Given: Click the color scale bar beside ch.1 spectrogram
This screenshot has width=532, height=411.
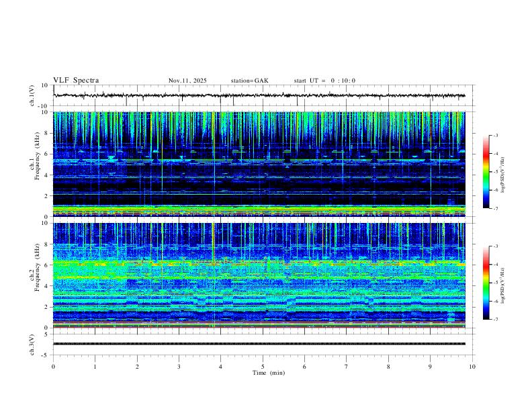Looking at the screenshot, I should click(486, 172).
